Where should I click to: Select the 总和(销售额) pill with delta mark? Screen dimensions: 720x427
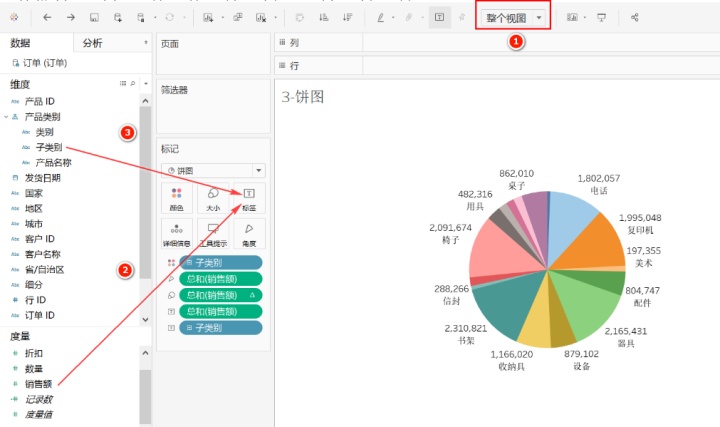[x=221, y=295]
